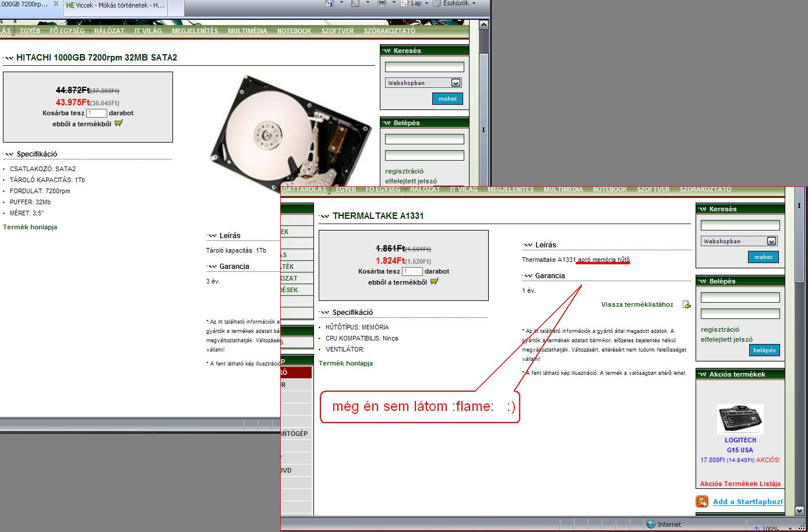Expand the Print options dropdown arrow
Screen dimensions: 808x532
[x=393, y=3]
